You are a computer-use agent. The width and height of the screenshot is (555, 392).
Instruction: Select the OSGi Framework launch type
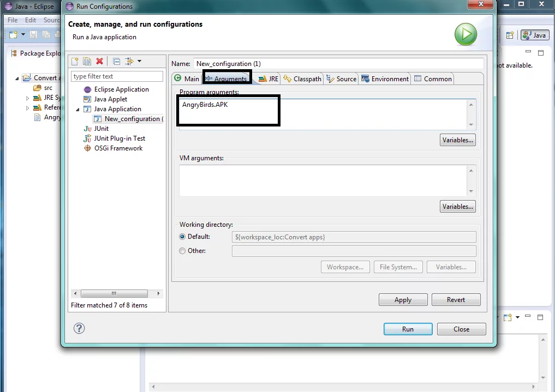point(118,148)
